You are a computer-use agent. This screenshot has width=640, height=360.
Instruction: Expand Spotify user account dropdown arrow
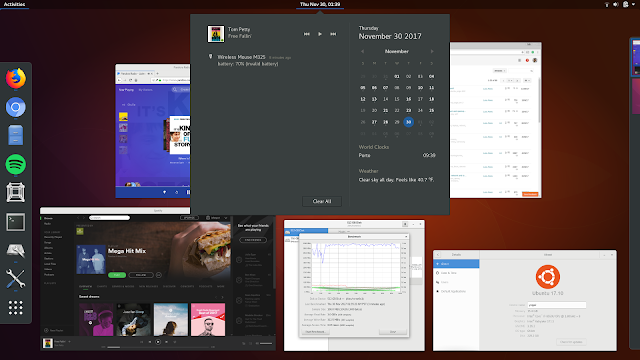coord(225,218)
